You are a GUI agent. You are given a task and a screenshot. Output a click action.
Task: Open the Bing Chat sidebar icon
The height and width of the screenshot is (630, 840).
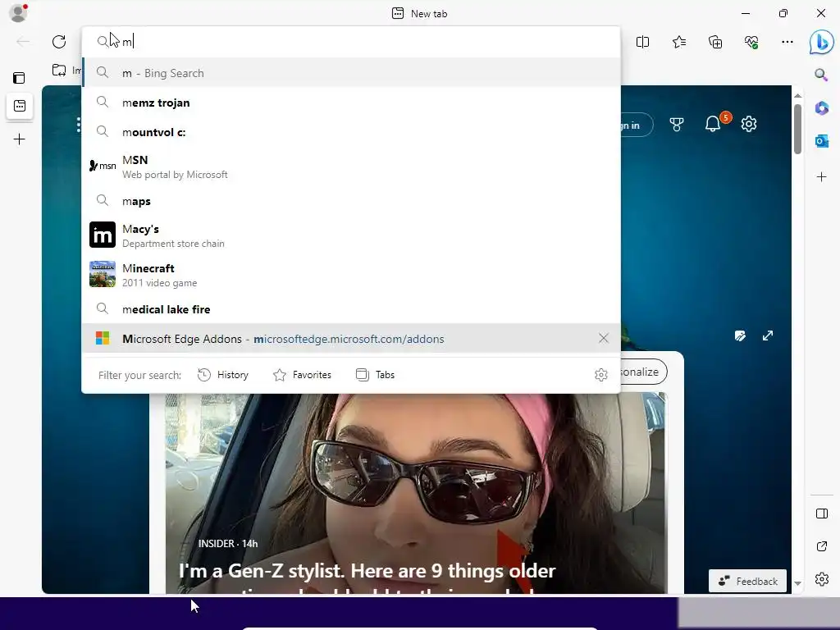click(821, 42)
